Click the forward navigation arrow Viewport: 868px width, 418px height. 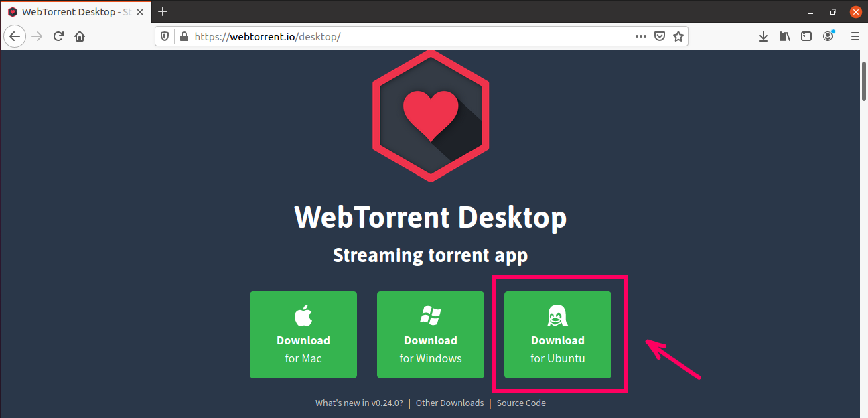point(38,36)
